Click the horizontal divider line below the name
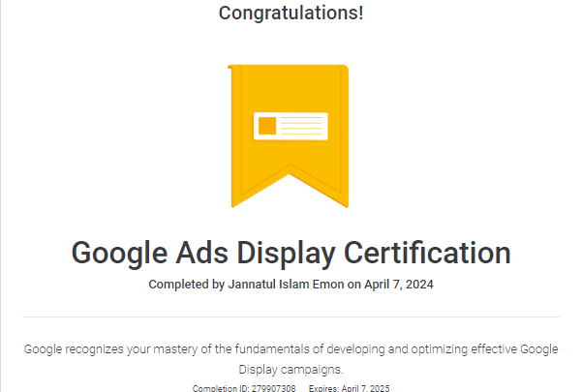 tap(291, 317)
